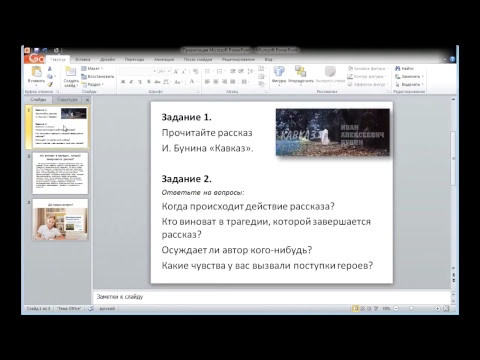Click the Find (Найти) button

(x=404, y=69)
